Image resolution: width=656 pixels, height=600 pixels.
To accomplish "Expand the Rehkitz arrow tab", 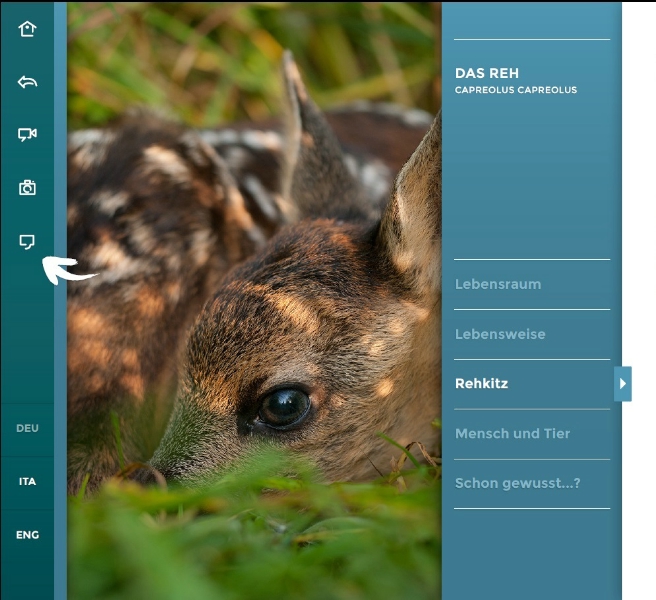I will [622, 383].
